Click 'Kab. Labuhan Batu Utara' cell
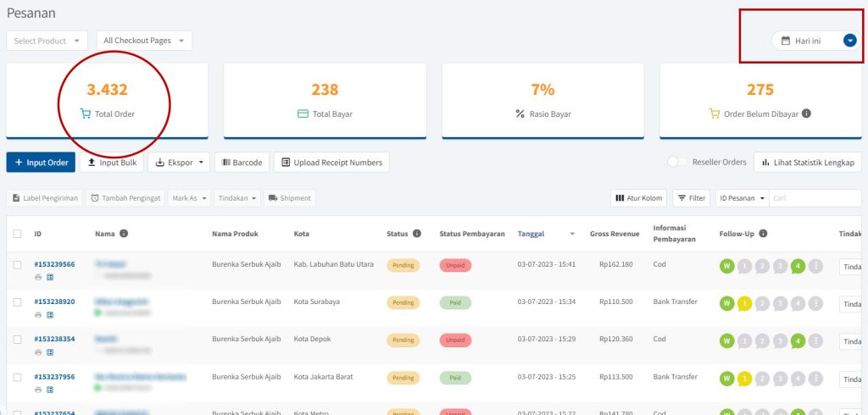The width and height of the screenshot is (868, 415). tap(334, 264)
